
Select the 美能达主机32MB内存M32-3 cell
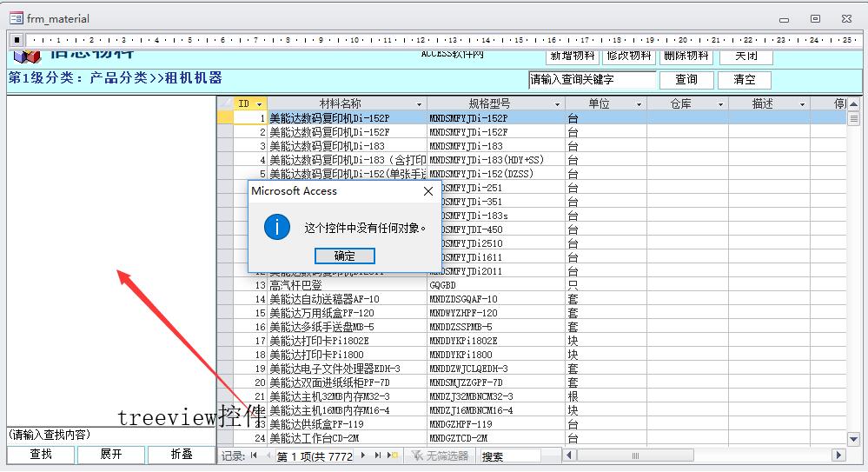[x=348, y=396]
